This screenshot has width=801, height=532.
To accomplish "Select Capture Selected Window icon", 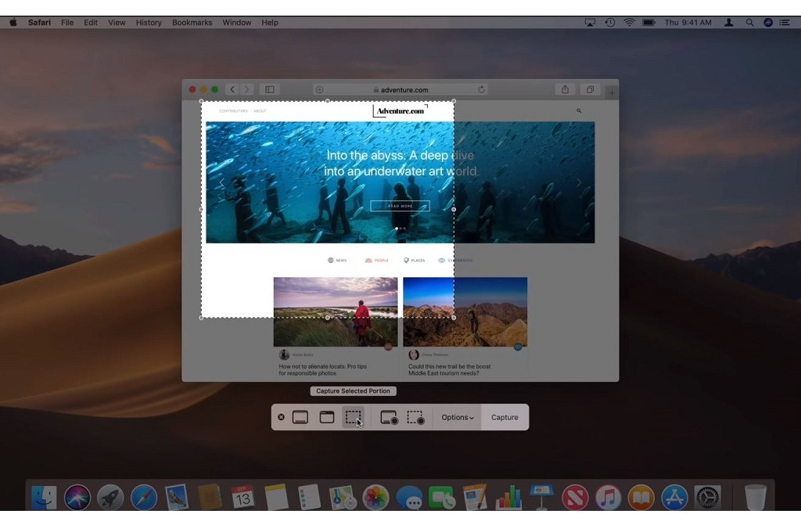I will 327,417.
